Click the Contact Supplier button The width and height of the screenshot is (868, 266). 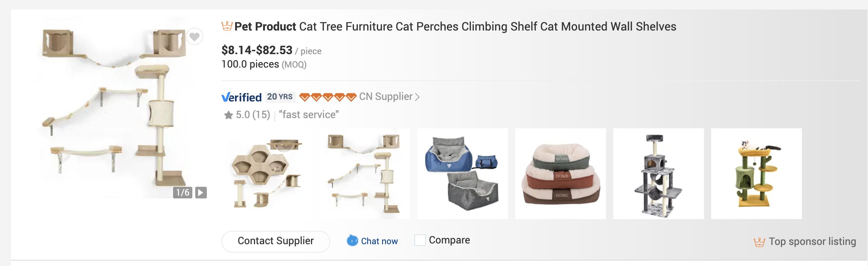tap(276, 241)
